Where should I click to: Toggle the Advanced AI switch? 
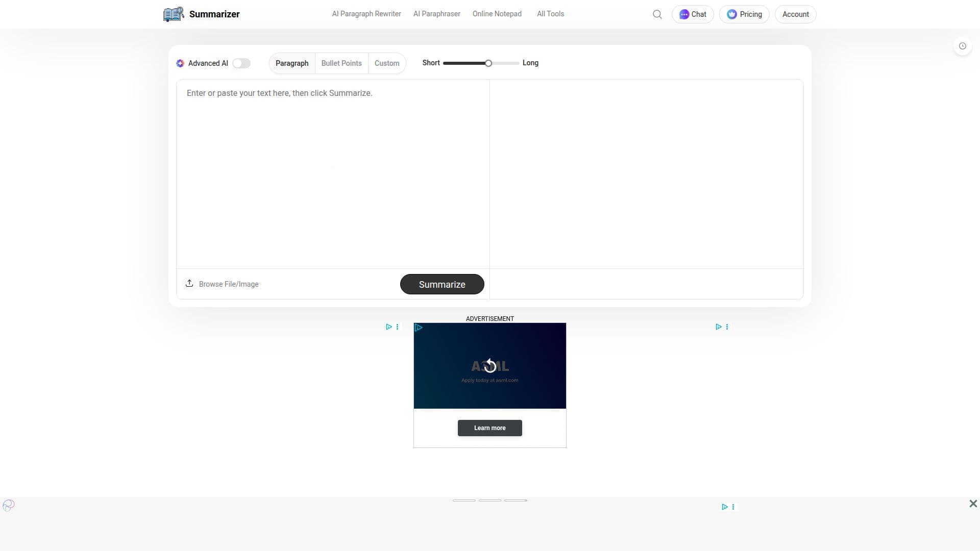point(241,63)
